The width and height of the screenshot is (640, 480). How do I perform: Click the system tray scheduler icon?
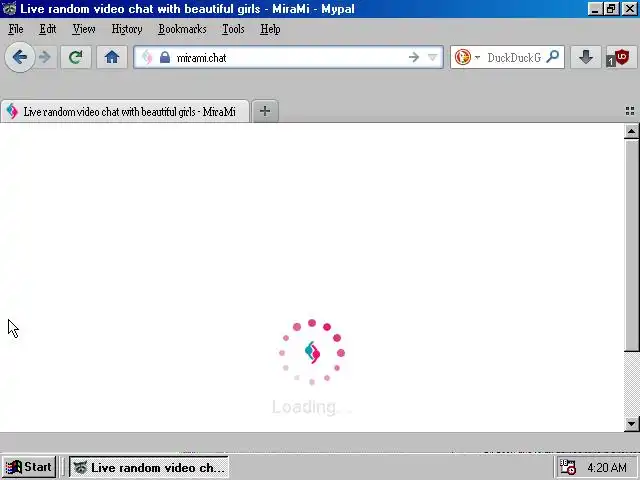point(567,467)
